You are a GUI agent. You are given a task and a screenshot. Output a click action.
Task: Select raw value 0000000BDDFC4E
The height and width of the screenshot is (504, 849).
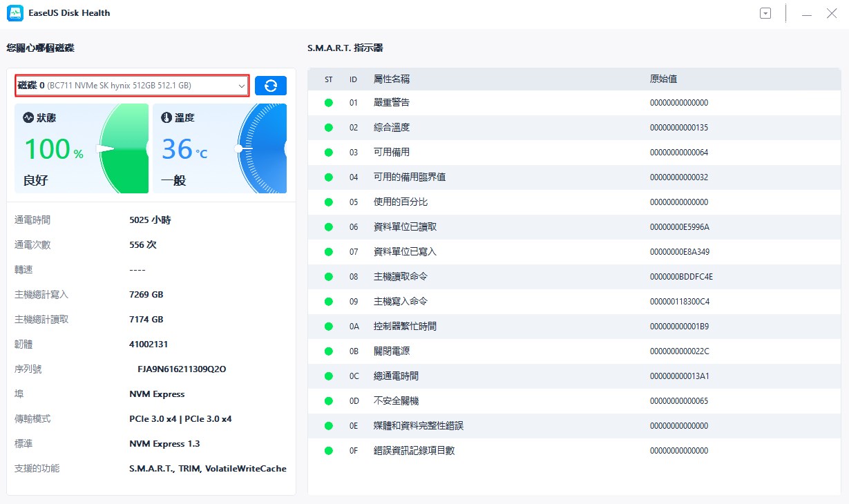click(681, 277)
